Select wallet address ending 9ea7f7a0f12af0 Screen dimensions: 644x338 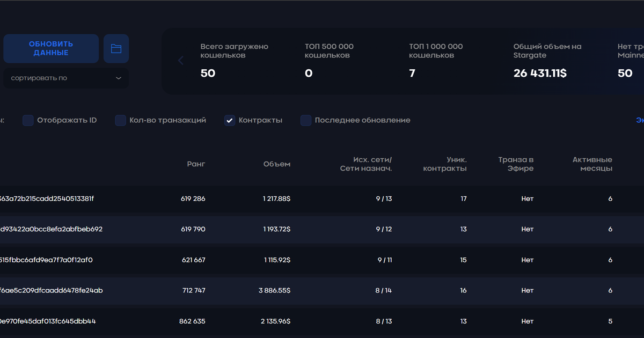click(x=46, y=260)
